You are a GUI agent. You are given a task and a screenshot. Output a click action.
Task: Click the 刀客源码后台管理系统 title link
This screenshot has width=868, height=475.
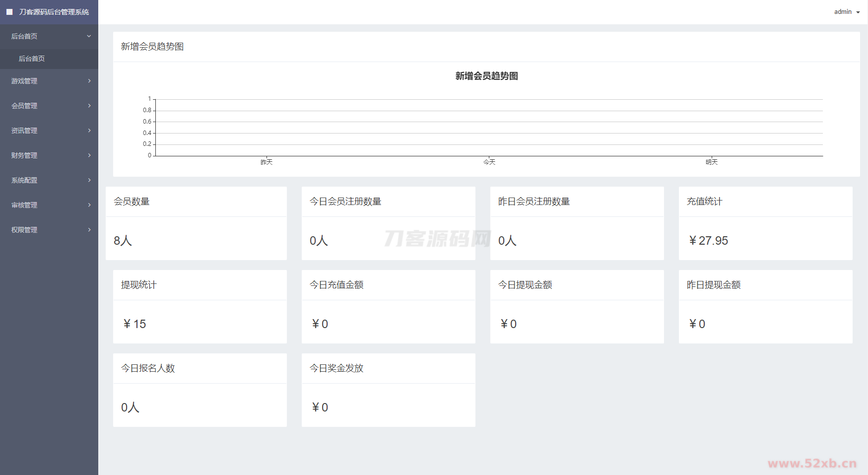(x=54, y=12)
